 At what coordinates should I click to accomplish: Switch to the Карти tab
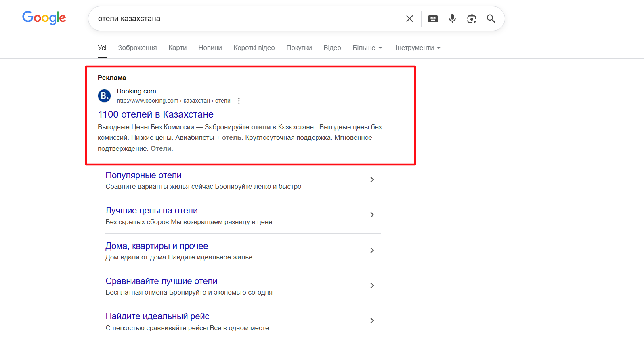(x=177, y=48)
